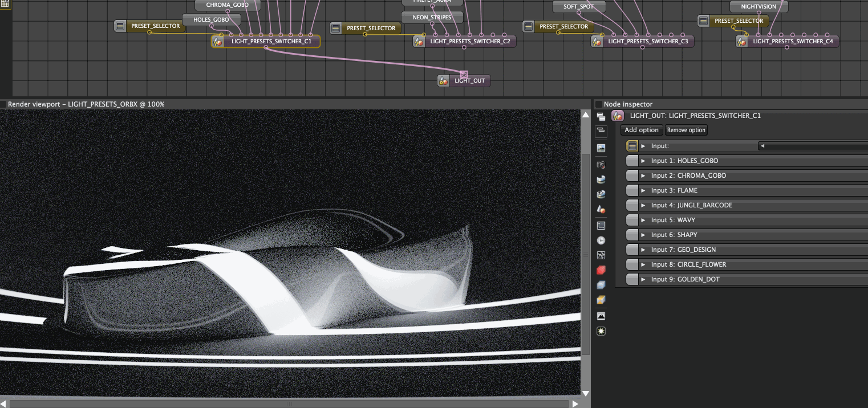Click LIGHT_PRESETS_SWITCHER_C1 node icon
This screenshot has width=868, height=408.
pos(217,41)
